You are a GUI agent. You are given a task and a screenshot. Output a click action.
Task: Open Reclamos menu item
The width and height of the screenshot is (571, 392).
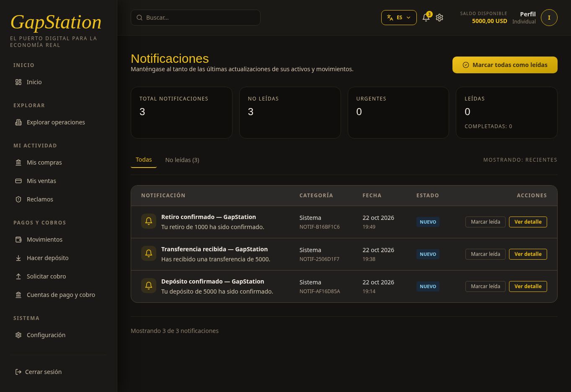58,199
